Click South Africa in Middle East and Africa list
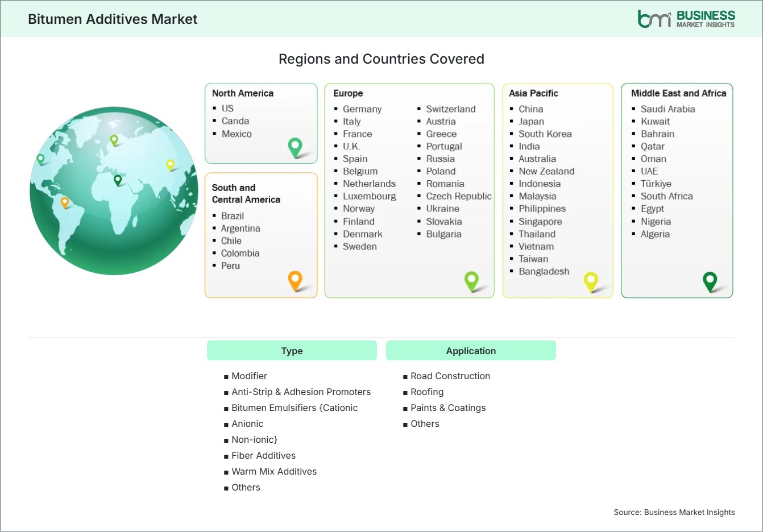 pos(666,196)
